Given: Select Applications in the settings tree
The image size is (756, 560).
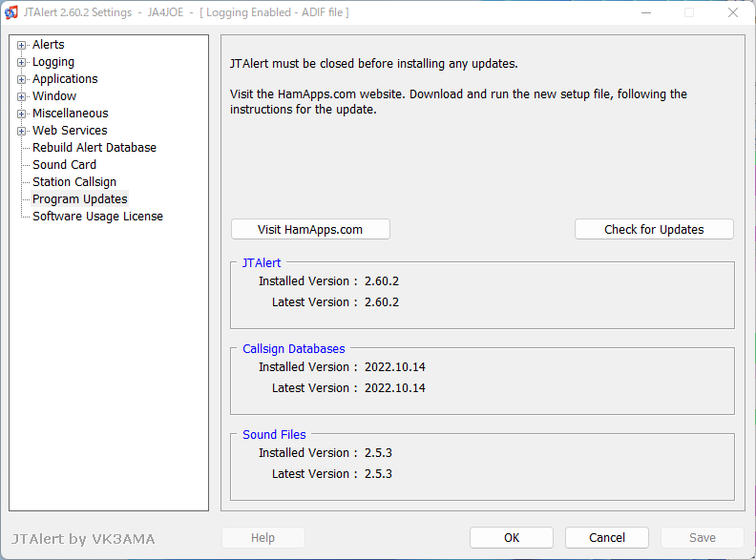Looking at the screenshot, I should [65, 79].
